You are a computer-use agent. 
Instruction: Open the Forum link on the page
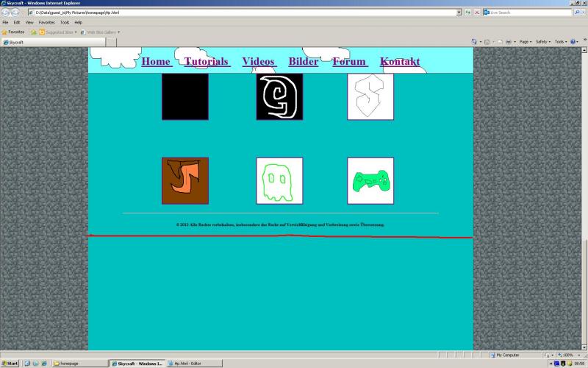[x=349, y=61]
